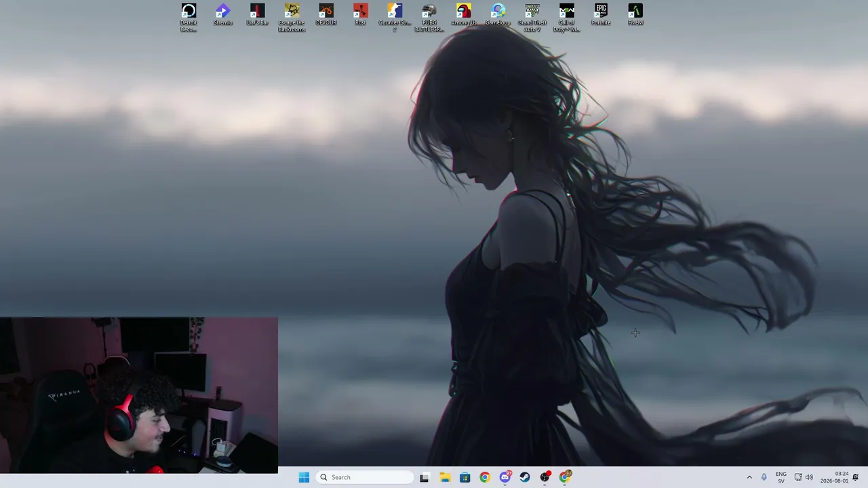The image size is (868, 488).
Task: Select the Rust desktop shortcut
Action: [x=360, y=15]
